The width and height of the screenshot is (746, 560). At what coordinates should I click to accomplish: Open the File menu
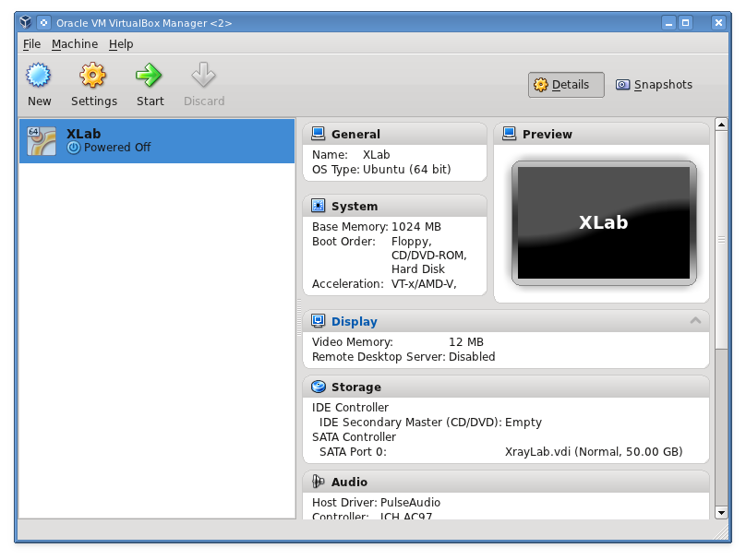pyautogui.click(x=32, y=43)
